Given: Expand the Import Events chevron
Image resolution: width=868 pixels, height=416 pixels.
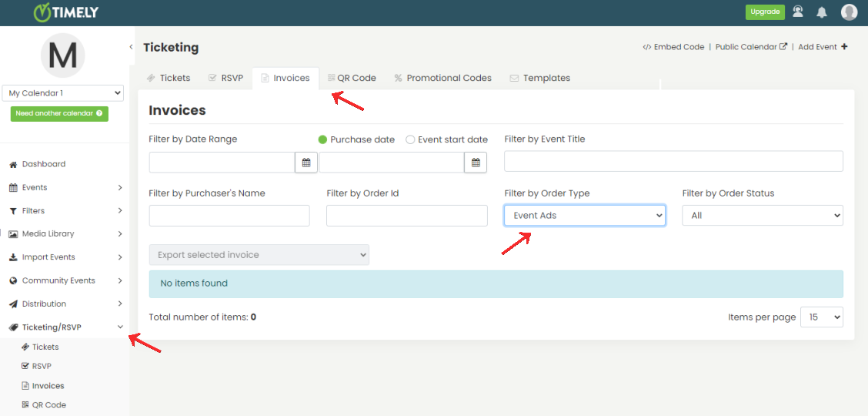Looking at the screenshot, I should pyautogui.click(x=120, y=257).
